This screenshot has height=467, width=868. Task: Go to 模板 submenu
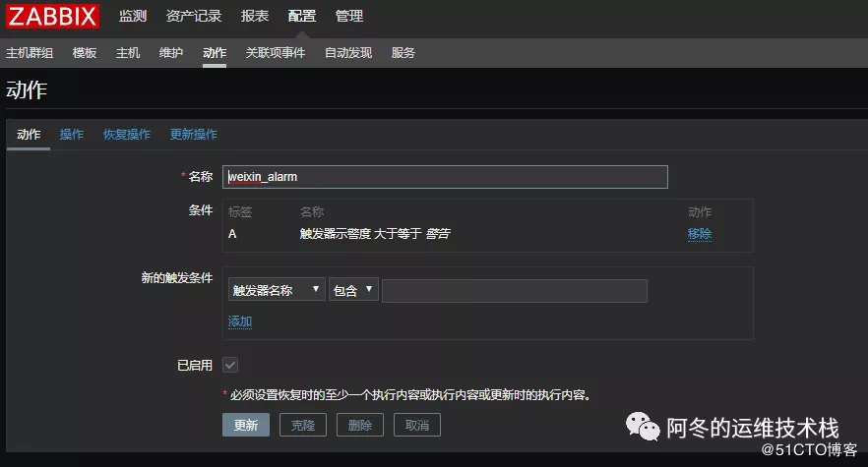pos(85,52)
